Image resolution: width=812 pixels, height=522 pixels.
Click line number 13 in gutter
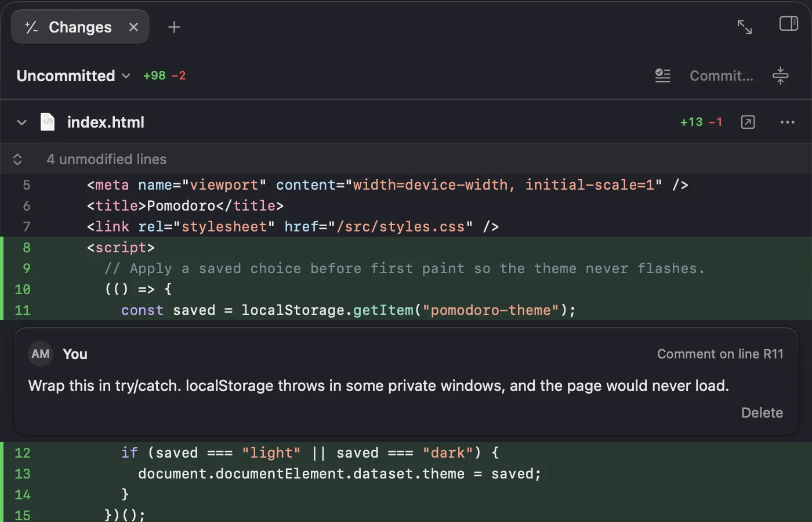tap(23, 474)
